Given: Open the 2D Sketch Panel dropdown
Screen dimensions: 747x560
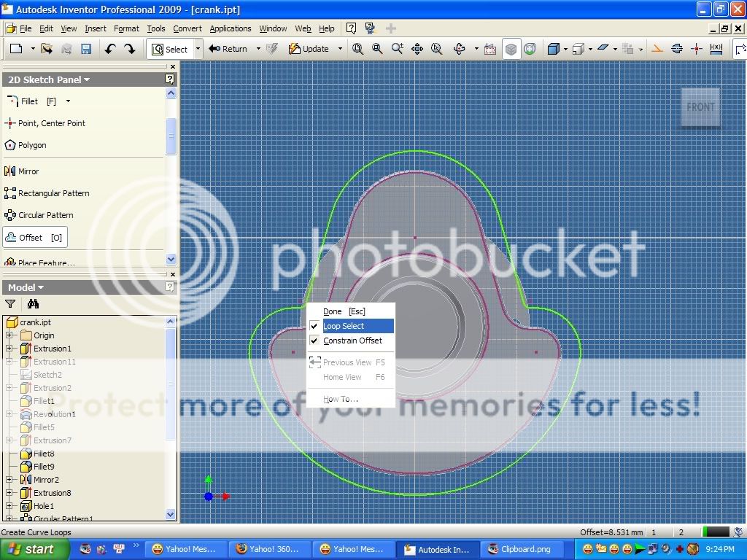Looking at the screenshot, I should tap(48, 79).
